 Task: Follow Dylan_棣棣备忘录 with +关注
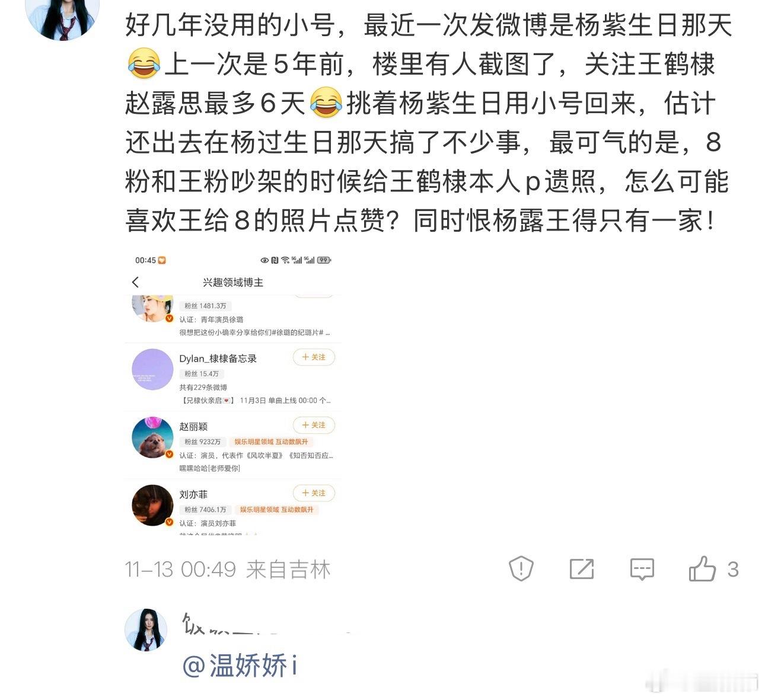tap(314, 357)
